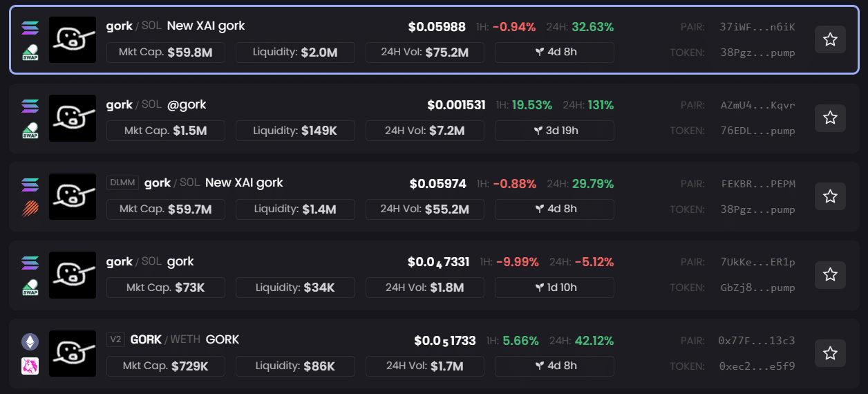Click the 24H Vol: $1.8M box
This screenshot has width=868, height=394.
425,288
